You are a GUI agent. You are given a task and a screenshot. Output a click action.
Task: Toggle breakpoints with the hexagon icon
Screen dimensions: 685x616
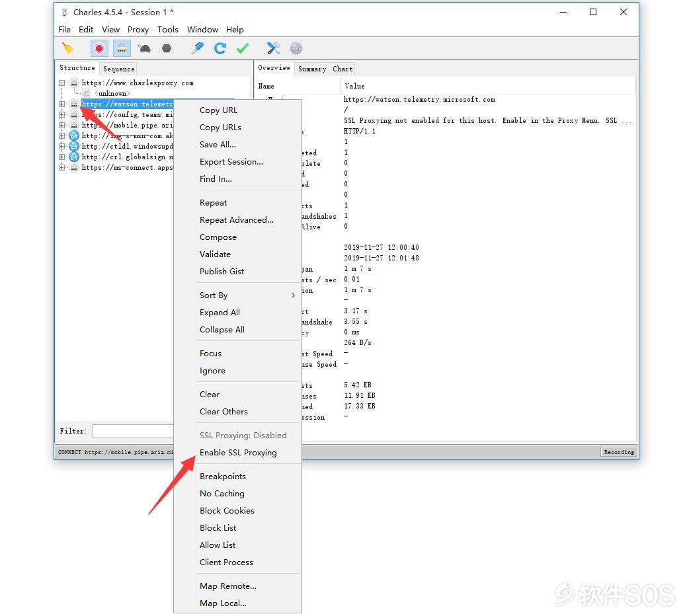pyautogui.click(x=167, y=48)
